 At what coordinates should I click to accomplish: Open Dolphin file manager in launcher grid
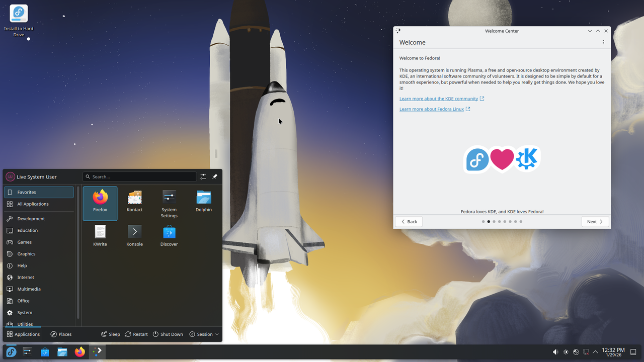[x=204, y=203]
